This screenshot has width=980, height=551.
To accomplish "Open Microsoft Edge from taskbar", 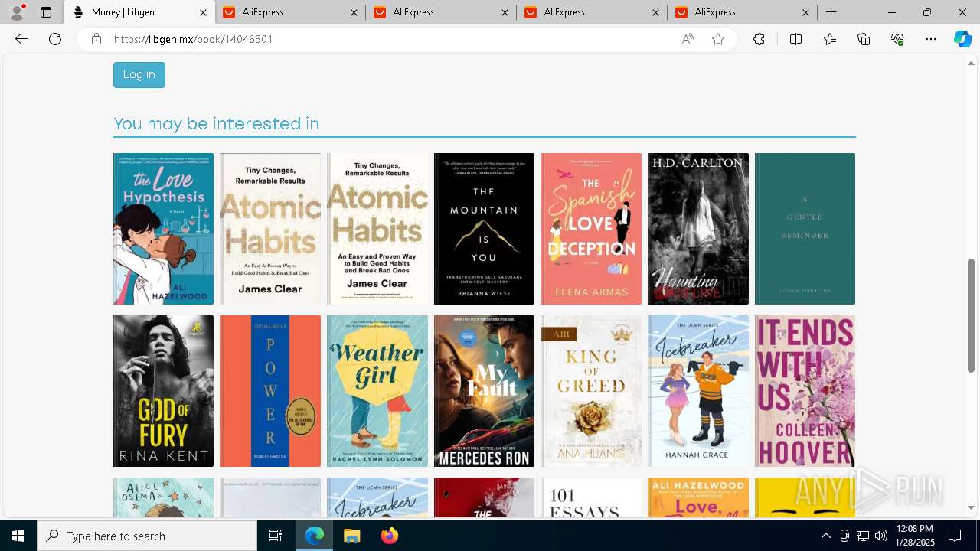I will [315, 536].
